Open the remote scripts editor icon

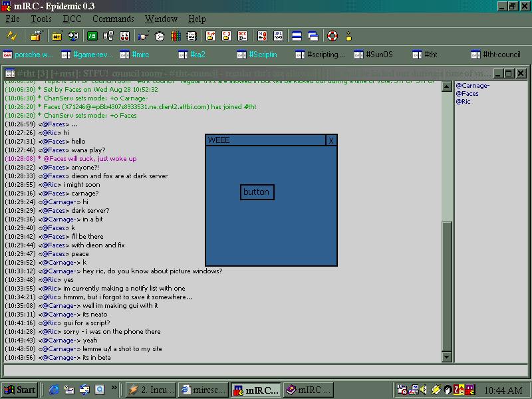(124, 36)
